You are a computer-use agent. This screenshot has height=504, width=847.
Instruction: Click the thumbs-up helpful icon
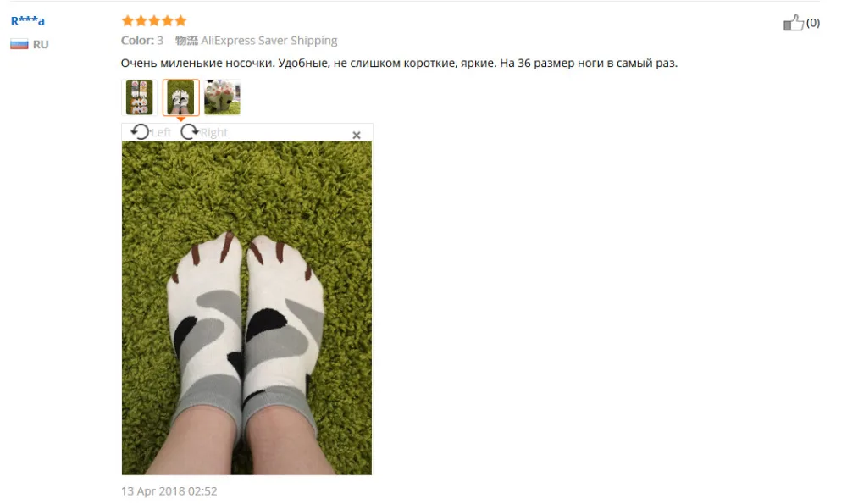[793, 23]
